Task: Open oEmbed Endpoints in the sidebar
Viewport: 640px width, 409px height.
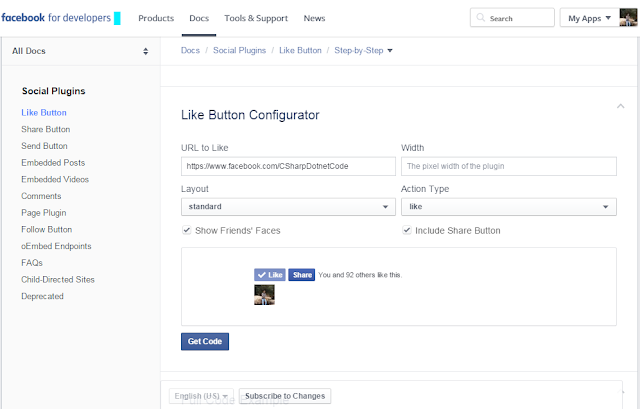Action: 56,247
